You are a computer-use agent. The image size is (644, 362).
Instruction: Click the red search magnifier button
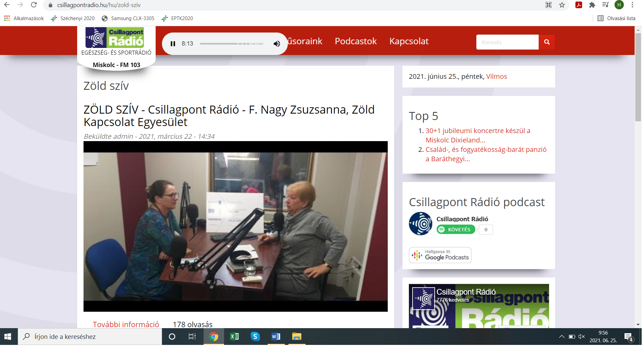click(x=547, y=42)
